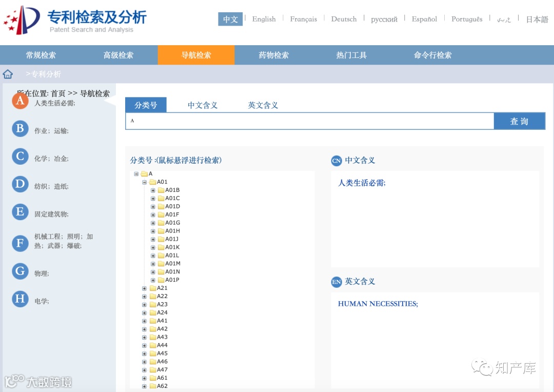554x392 pixels.
Task: Select section C chemistry circle icon
Action: (20, 156)
